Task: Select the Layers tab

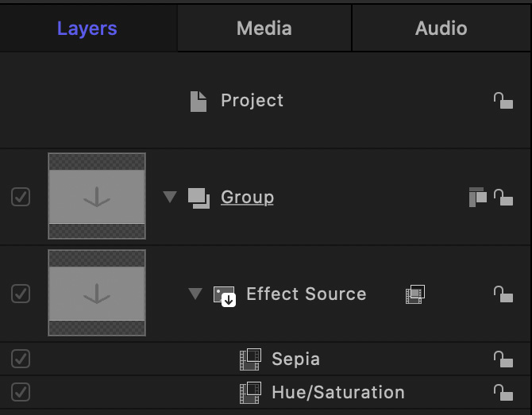Action: [87, 29]
